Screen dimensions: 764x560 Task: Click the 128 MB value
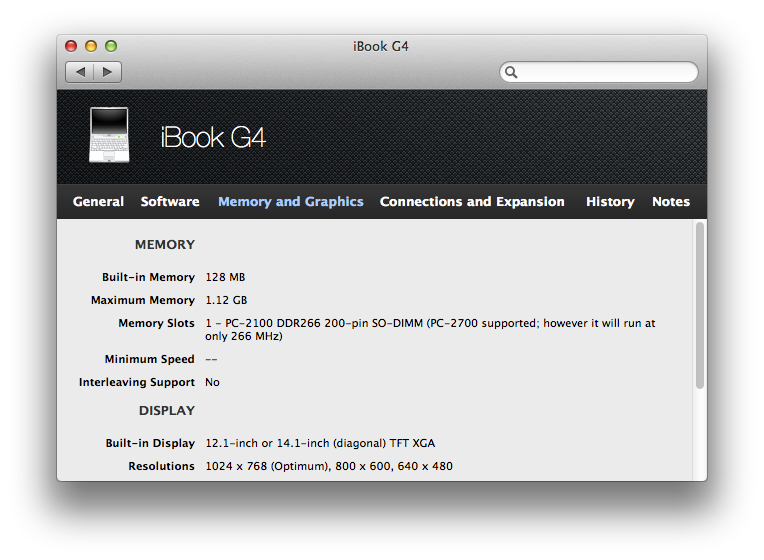pos(225,277)
